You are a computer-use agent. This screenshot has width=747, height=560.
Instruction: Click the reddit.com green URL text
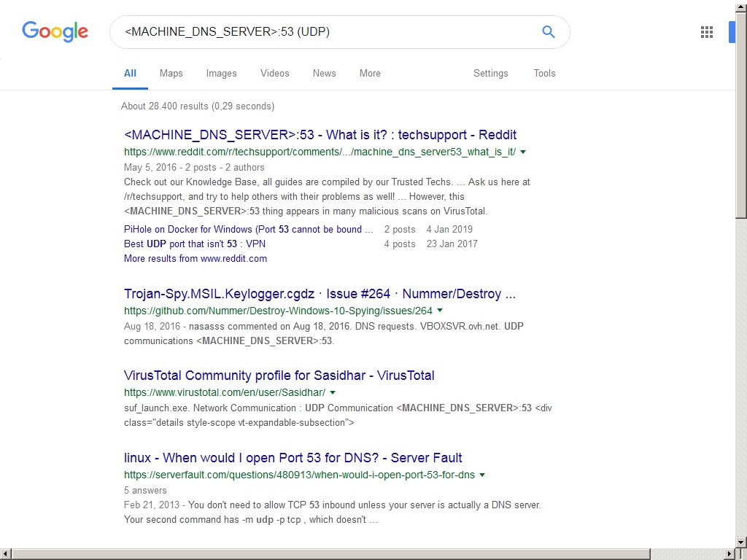(x=320, y=152)
